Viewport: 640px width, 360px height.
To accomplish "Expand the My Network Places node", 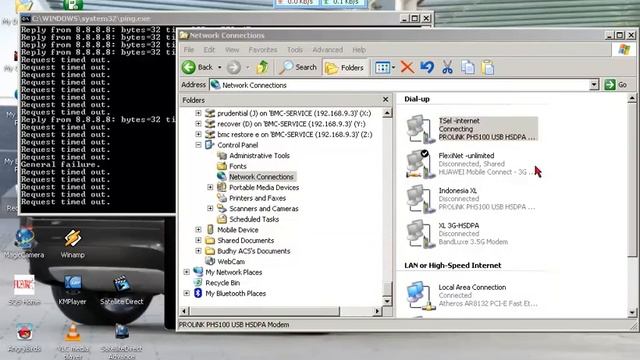I will (187, 272).
